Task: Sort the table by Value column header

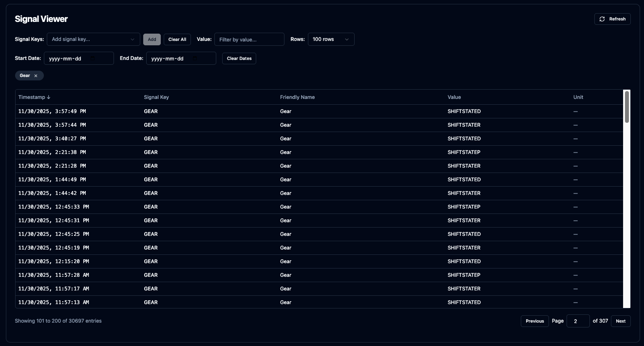Action: [454, 97]
